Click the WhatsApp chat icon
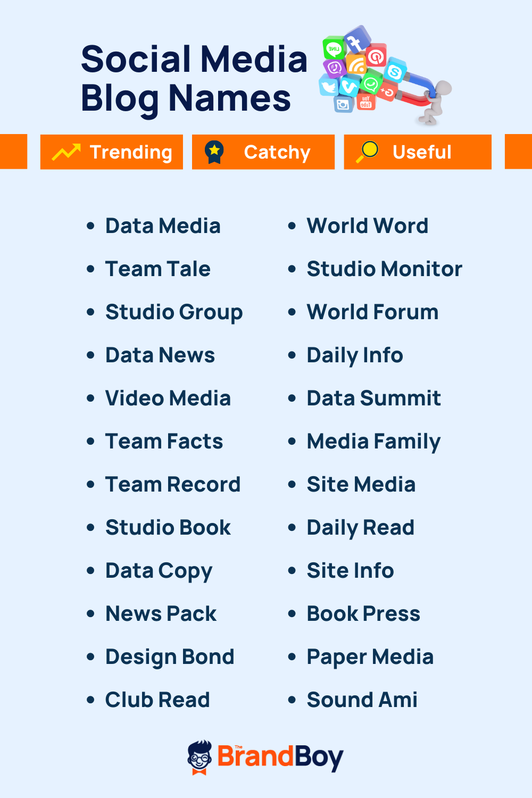532x798 pixels. (371, 84)
